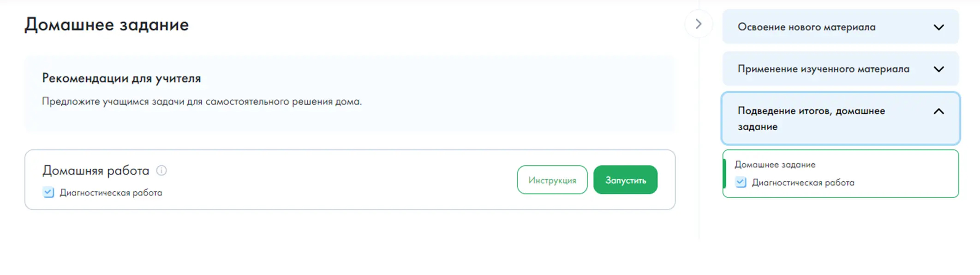980x275 pixels.
Task: Open the Инструкция button
Action: coord(552,180)
